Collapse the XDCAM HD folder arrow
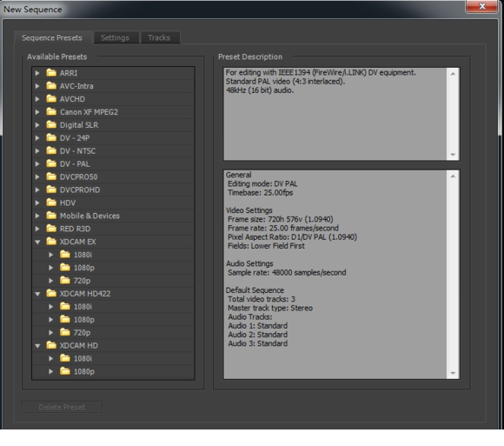The height and width of the screenshot is (446, 504). click(x=37, y=346)
